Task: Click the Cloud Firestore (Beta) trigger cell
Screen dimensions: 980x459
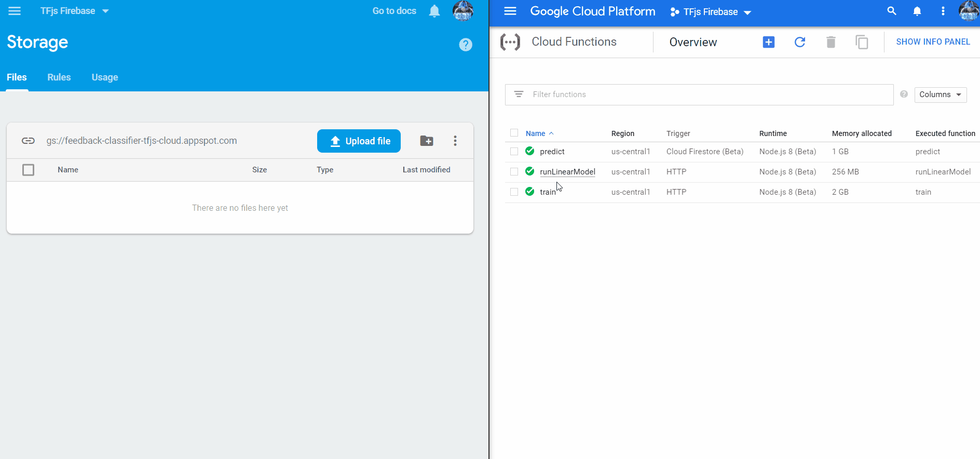Action: click(x=705, y=152)
